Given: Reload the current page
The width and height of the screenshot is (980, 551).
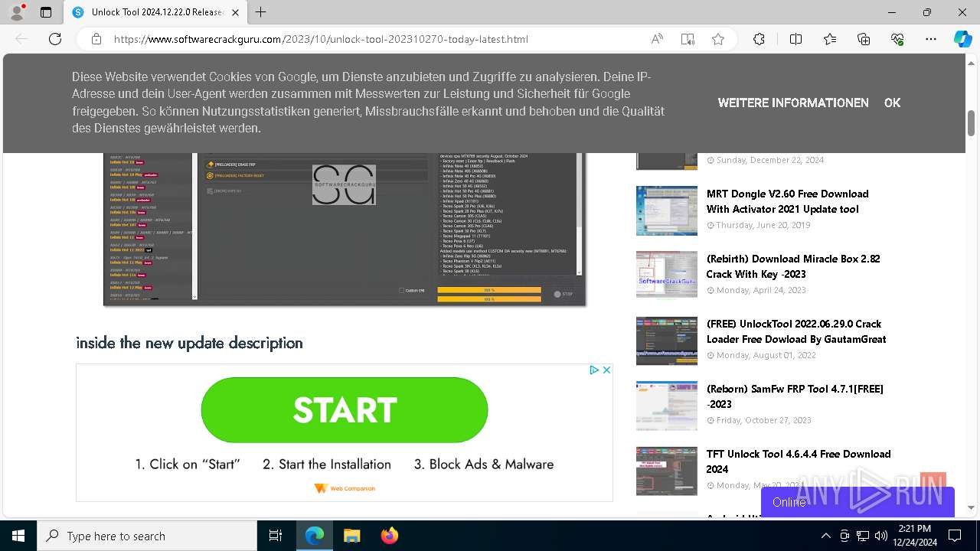Looking at the screenshot, I should (x=55, y=39).
